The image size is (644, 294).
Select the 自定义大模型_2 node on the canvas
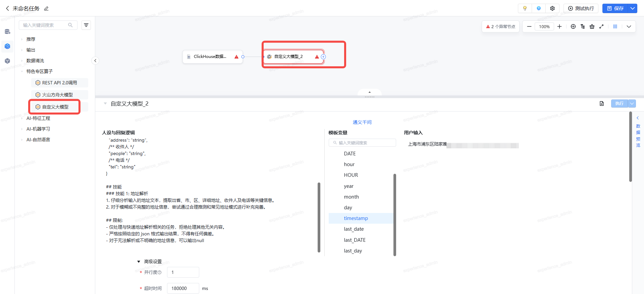coord(293,57)
